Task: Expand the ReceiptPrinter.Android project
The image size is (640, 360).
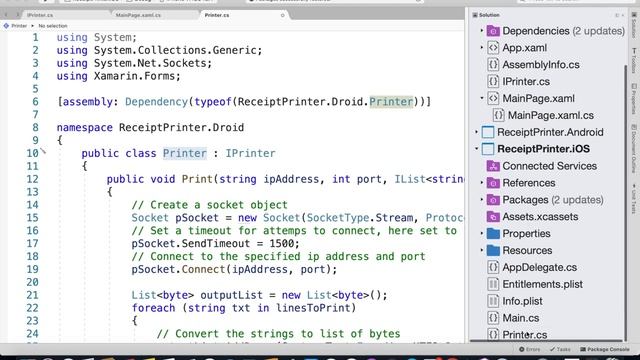Action: [476, 132]
